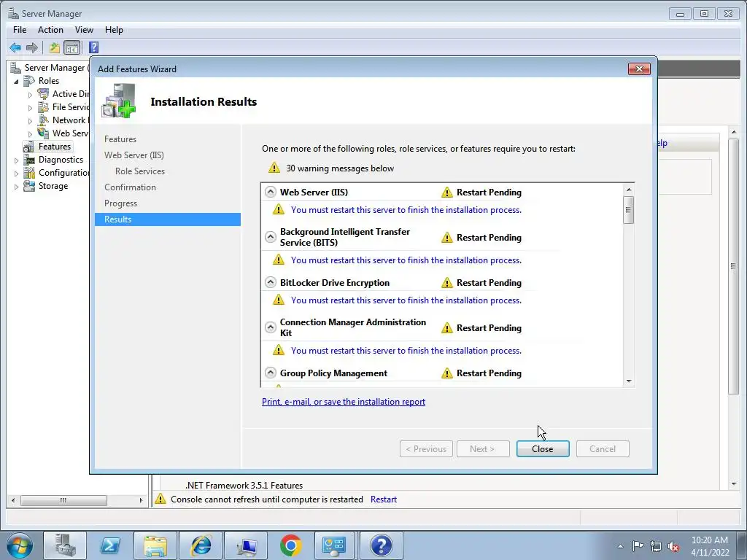The height and width of the screenshot is (560, 747).
Task: Select Storage in the Server Manager tree
Action: (53, 186)
